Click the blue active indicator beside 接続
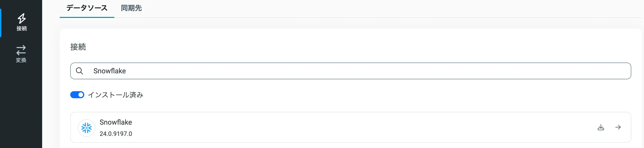This screenshot has height=148, width=644. point(1,23)
